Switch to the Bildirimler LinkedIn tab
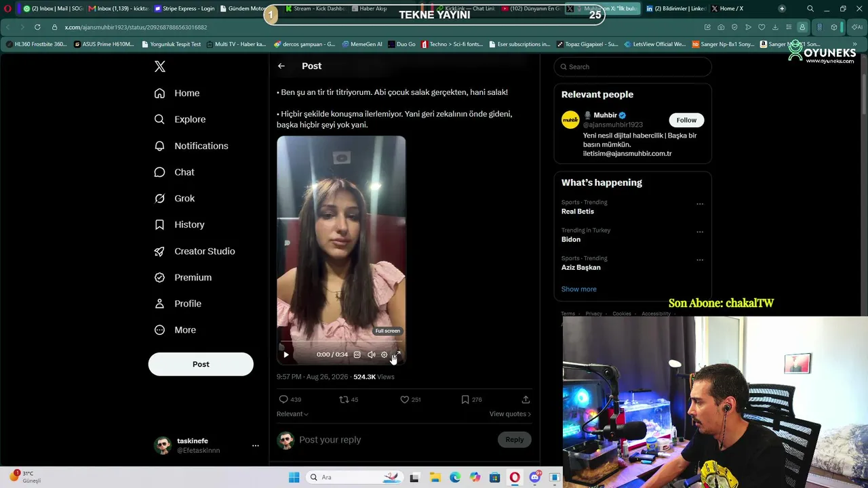868x488 pixels. point(676,9)
